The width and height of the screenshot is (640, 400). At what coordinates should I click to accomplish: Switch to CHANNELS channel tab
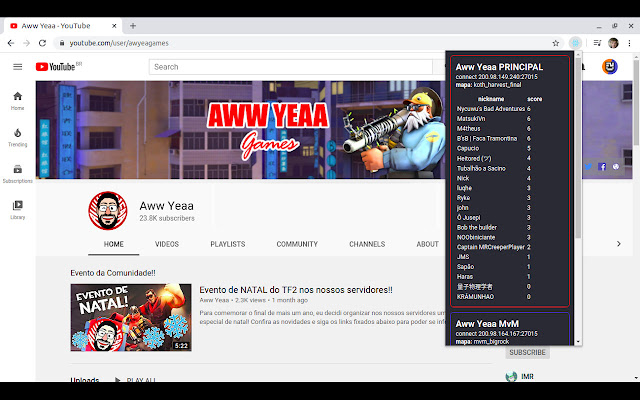(x=367, y=244)
